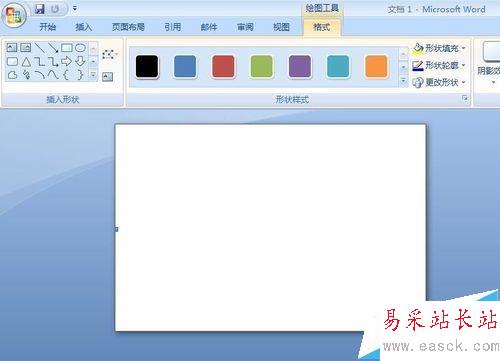Select the rounded rectangle shape

click(12, 61)
